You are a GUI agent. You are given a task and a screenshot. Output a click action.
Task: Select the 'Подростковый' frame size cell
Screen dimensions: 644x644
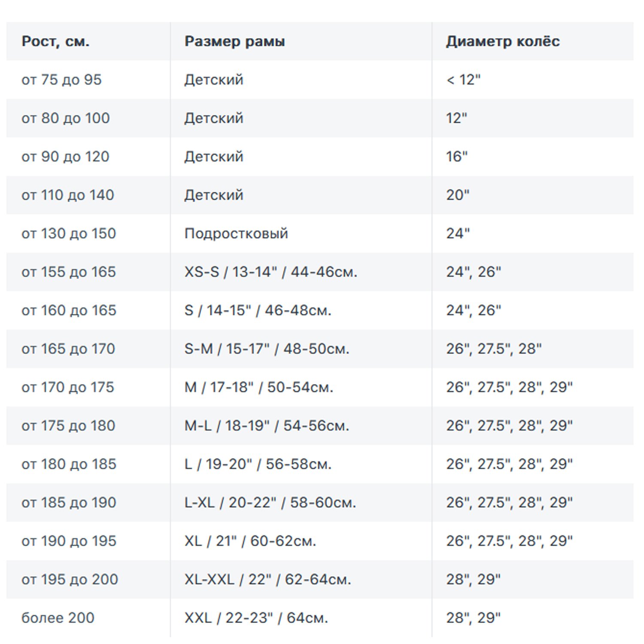pyautogui.click(x=301, y=234)
